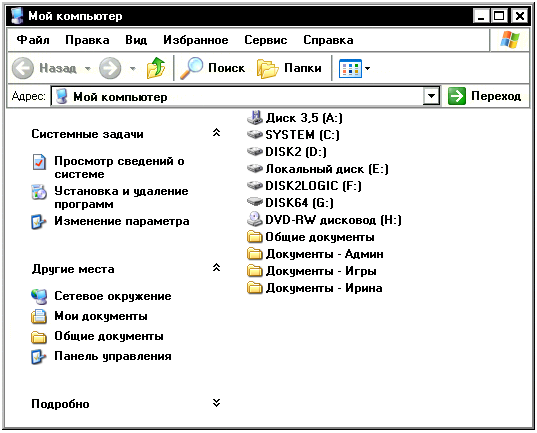Select the DISK2LOGIC (F:) drive icon
Image resolution: width=537 pixels, height=433 pixels.
click(255, 185)
